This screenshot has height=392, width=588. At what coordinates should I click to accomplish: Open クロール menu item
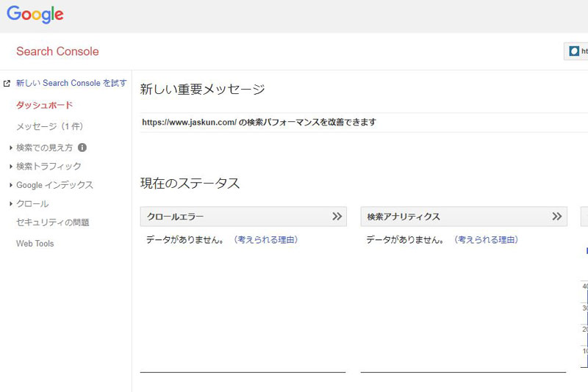(32, 203)
